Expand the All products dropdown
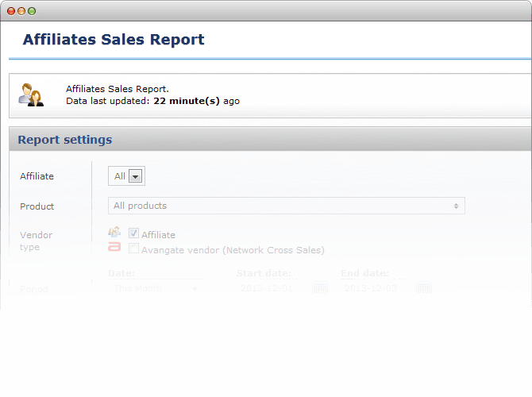The image size is (532, 397). click(x=287, y=206)
